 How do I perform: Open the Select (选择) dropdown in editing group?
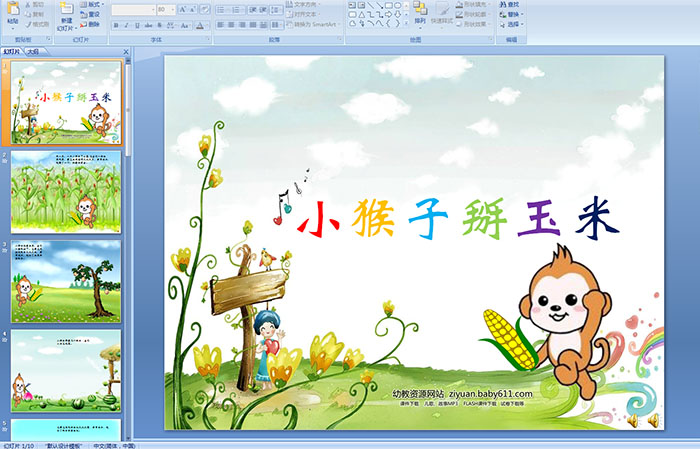512,25
